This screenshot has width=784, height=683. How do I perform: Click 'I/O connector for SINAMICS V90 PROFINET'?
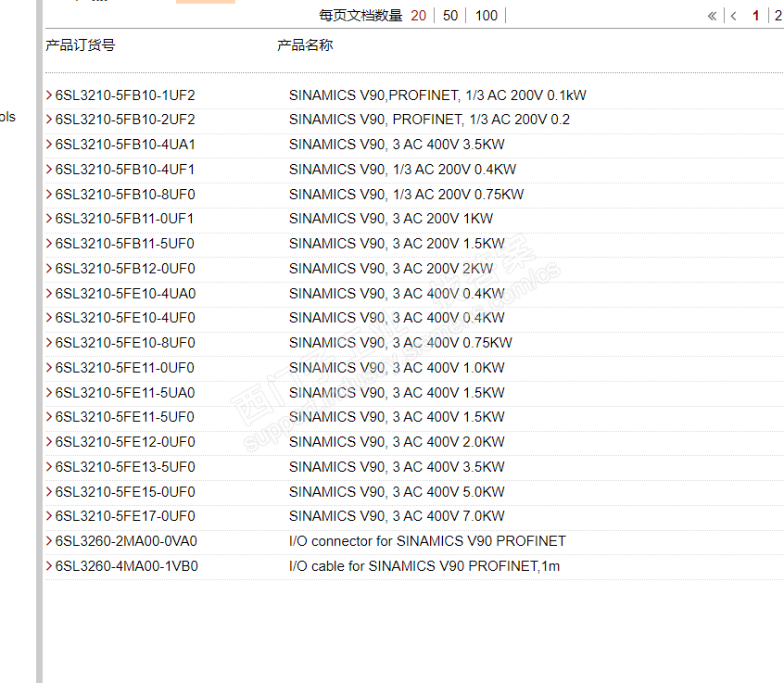coord(427,540)
